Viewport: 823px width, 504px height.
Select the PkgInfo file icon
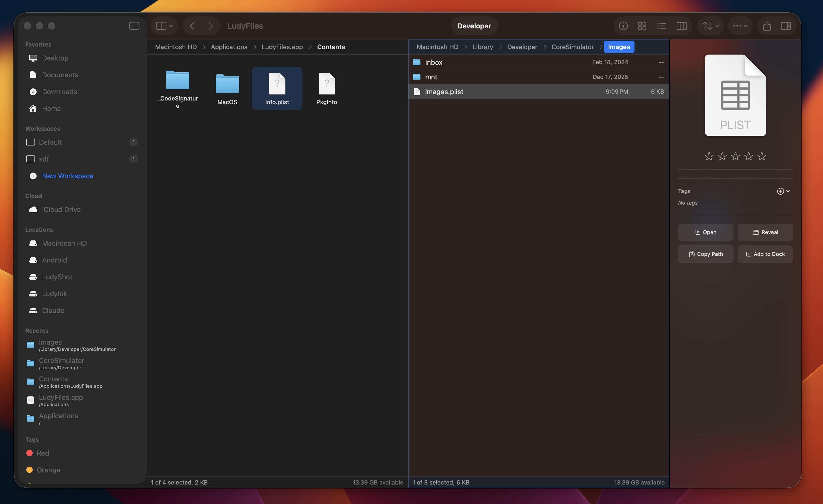click(x=327, y=83)
